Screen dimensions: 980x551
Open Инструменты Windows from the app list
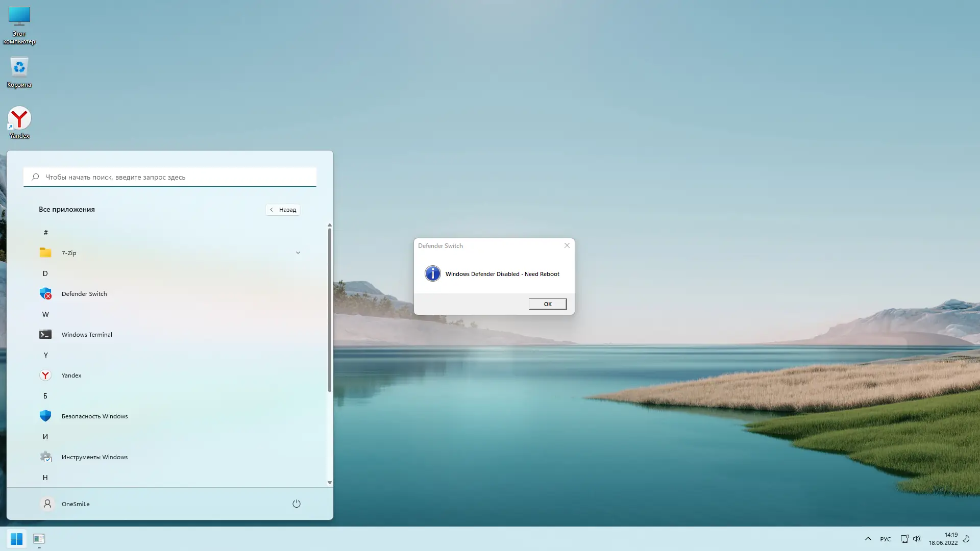tap(94, 457)
